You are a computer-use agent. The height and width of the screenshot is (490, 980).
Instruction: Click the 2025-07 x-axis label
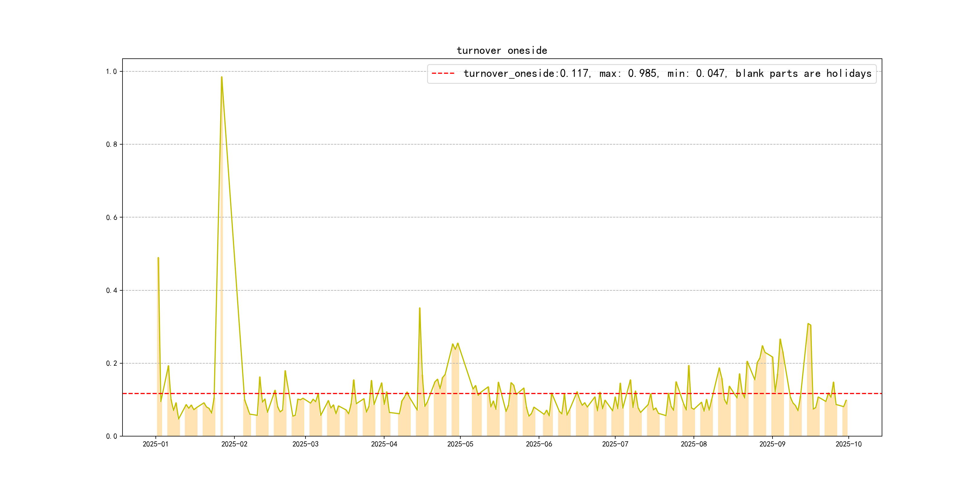[615, 444]
